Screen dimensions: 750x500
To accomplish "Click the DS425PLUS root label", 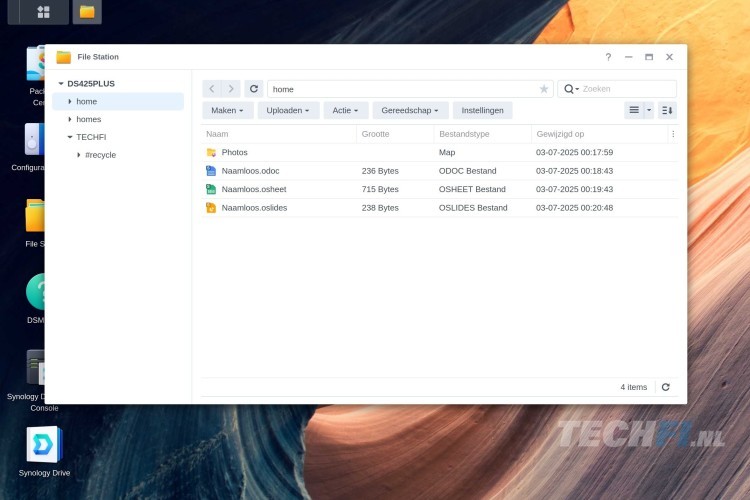I will (x=91, y=84).
